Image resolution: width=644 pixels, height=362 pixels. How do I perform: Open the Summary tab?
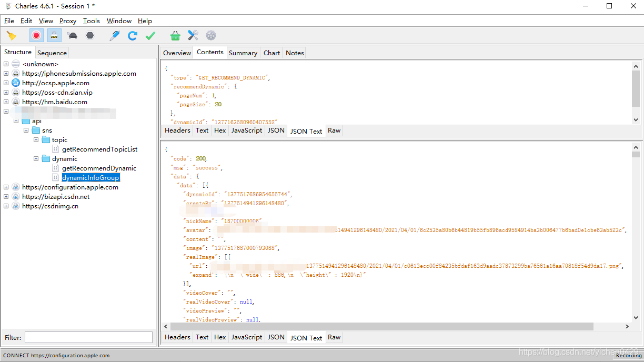tap(243, 53)
